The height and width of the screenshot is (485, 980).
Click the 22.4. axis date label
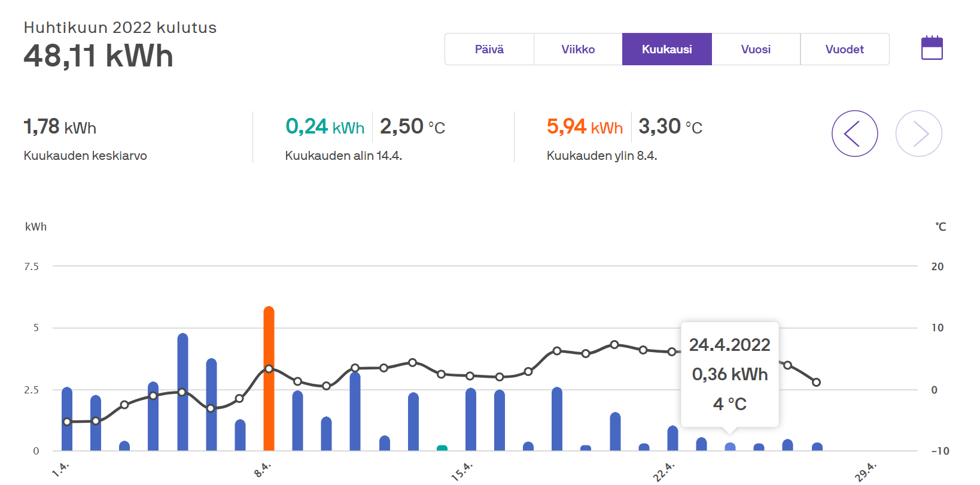664,471
